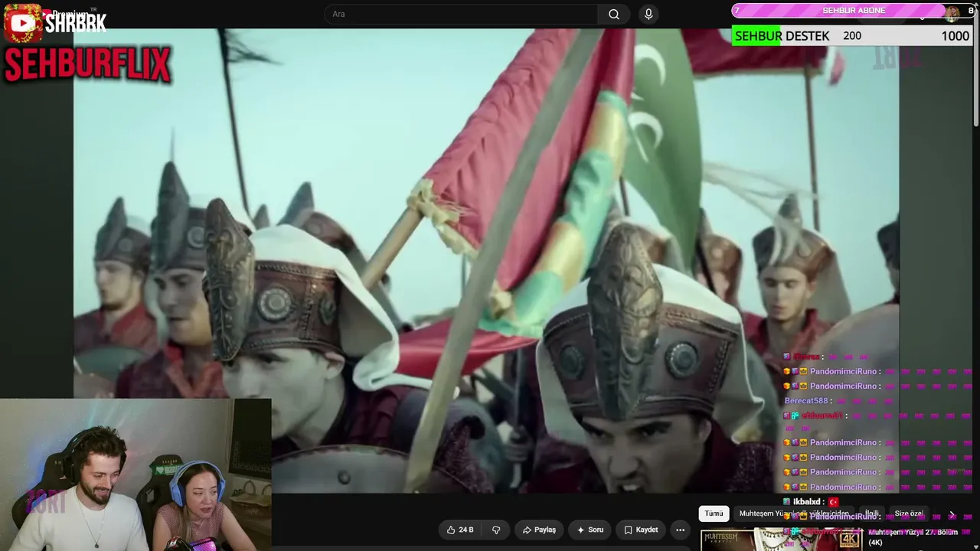Dislike the video with thumbs-down
The height and width of the screenshot is (551, 980).
point(496,530)
